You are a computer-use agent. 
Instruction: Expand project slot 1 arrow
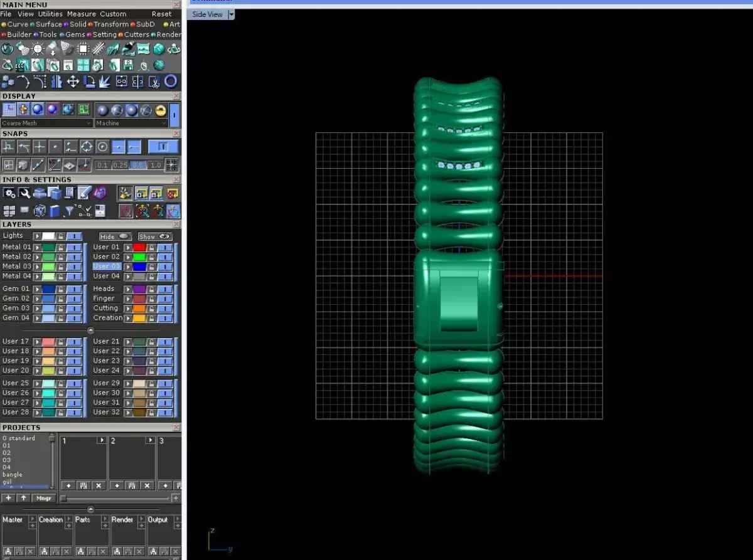(101, 440)
